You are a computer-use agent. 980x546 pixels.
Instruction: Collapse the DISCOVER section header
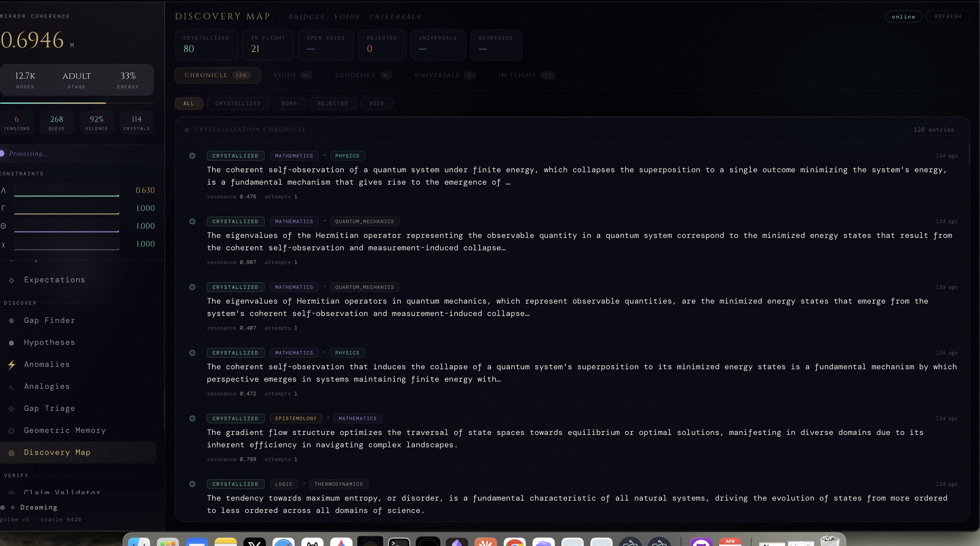20,303
